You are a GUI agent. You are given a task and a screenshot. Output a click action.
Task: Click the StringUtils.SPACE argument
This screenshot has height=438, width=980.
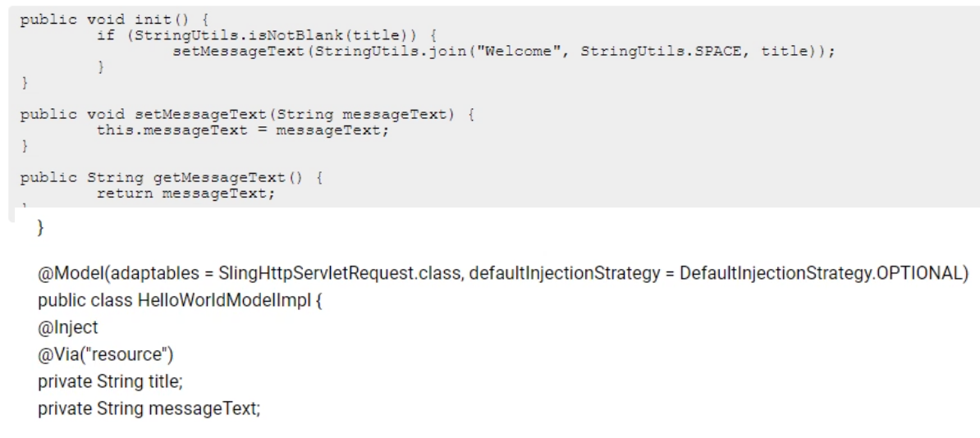click(662, 51)
